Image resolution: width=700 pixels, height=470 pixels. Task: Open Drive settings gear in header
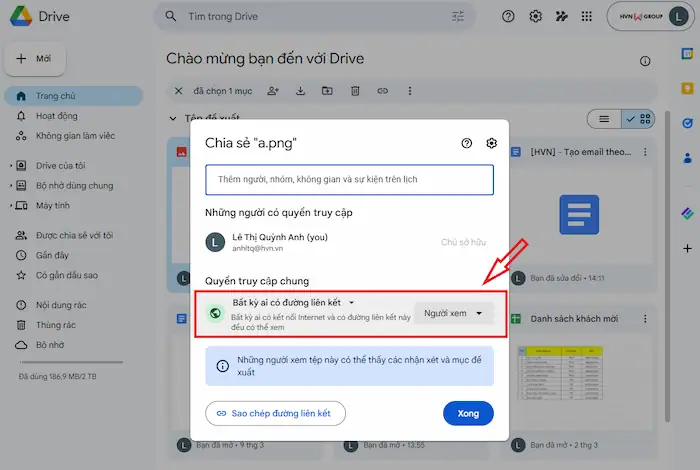536,16
